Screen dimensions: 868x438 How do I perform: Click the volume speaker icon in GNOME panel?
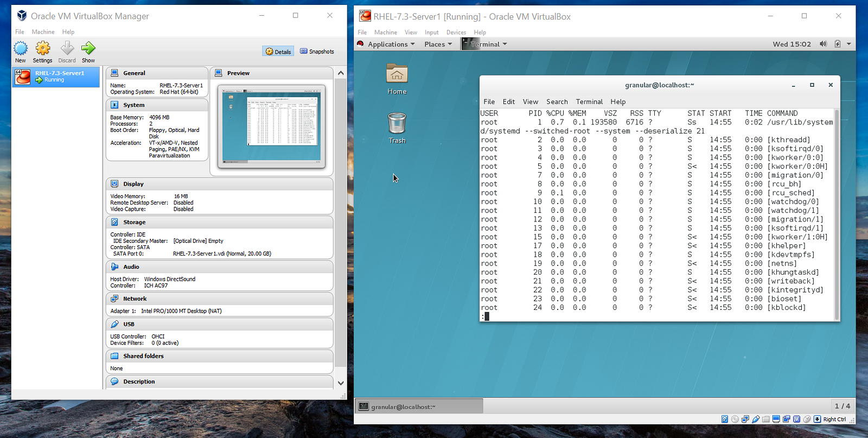pyautogui.click(x=823, y=44)
